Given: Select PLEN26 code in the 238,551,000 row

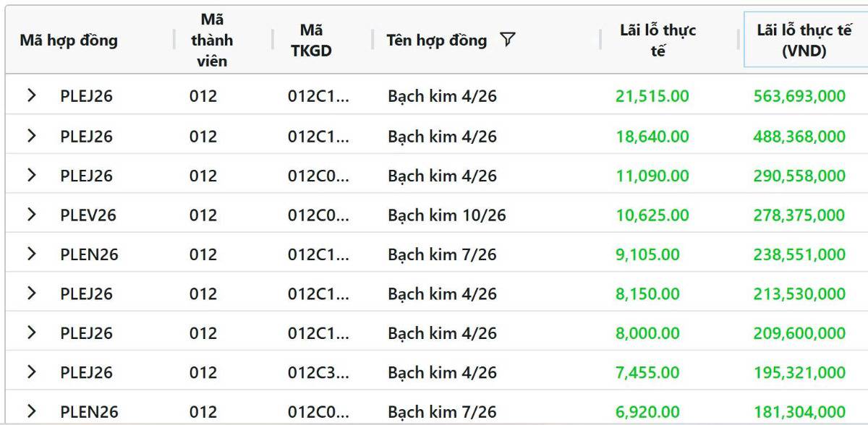Looking at the screenshot, I should 89,254.
